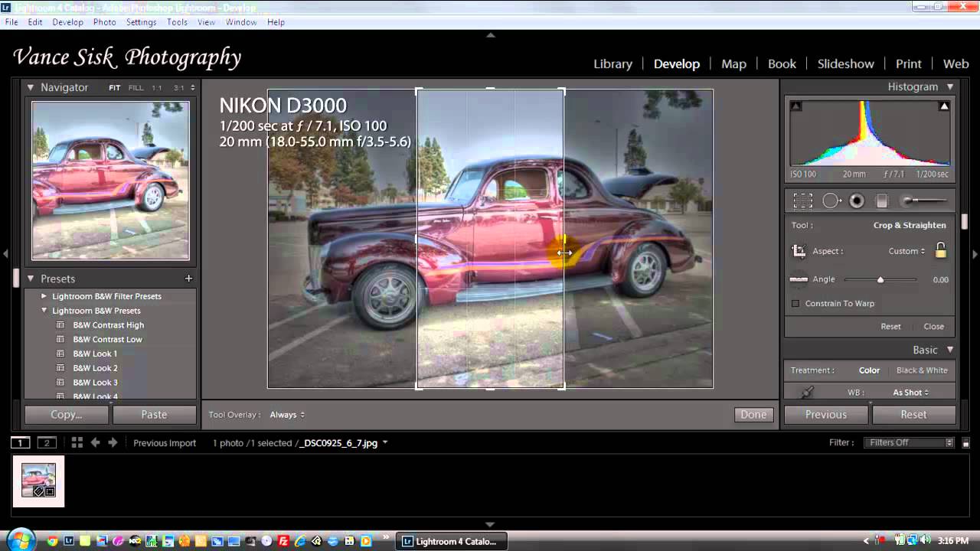Toggle the aspect ratio lock icon
Screen dimensions: 980x551
pyautogui.click(x=941, y=250)
